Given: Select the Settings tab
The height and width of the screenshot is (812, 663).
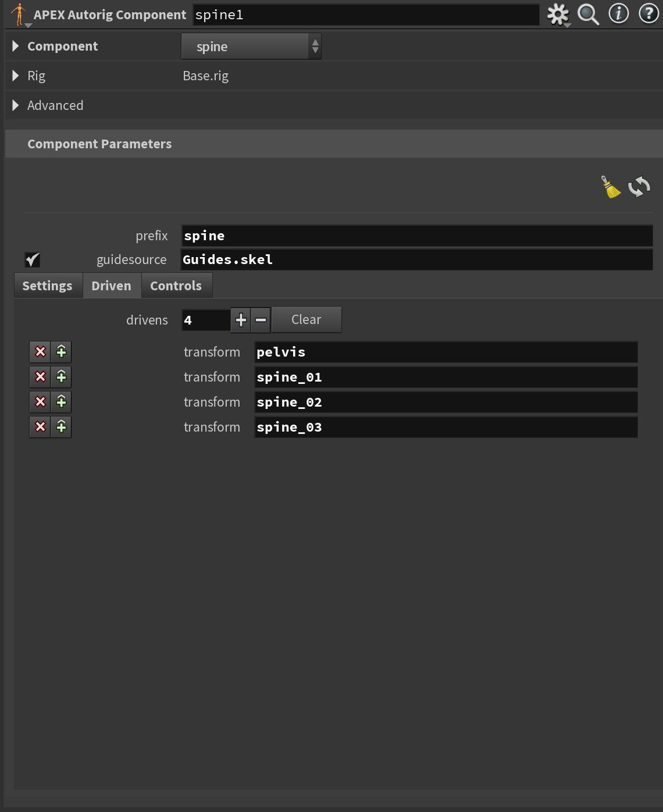Looking at the screenshot, I should click(48, 285).
